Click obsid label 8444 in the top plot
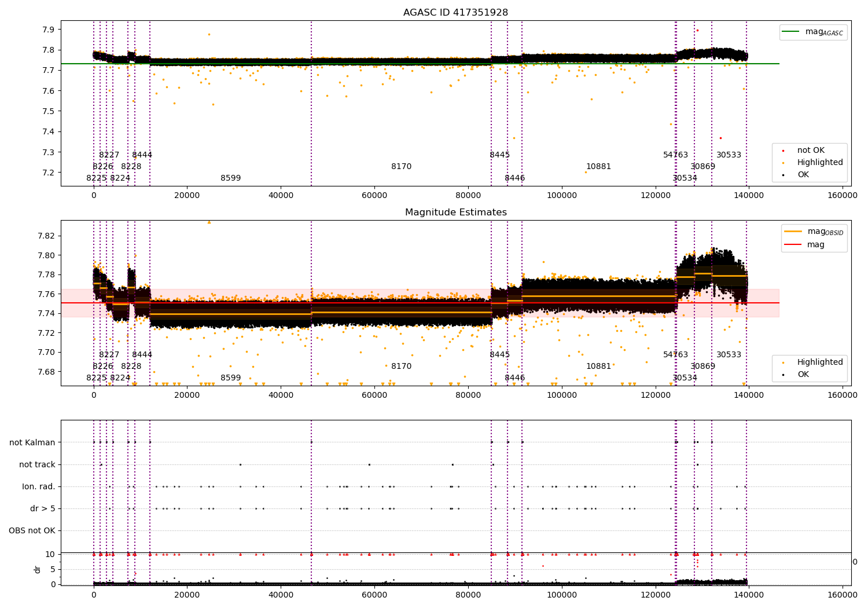 142,155
